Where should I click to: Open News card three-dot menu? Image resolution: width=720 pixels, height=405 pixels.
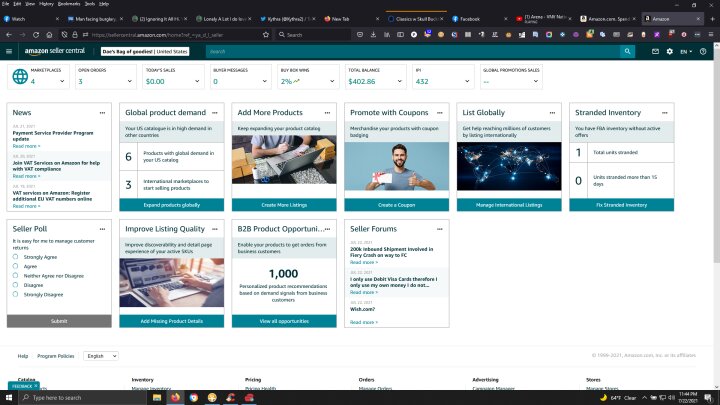tap(102, 112)
